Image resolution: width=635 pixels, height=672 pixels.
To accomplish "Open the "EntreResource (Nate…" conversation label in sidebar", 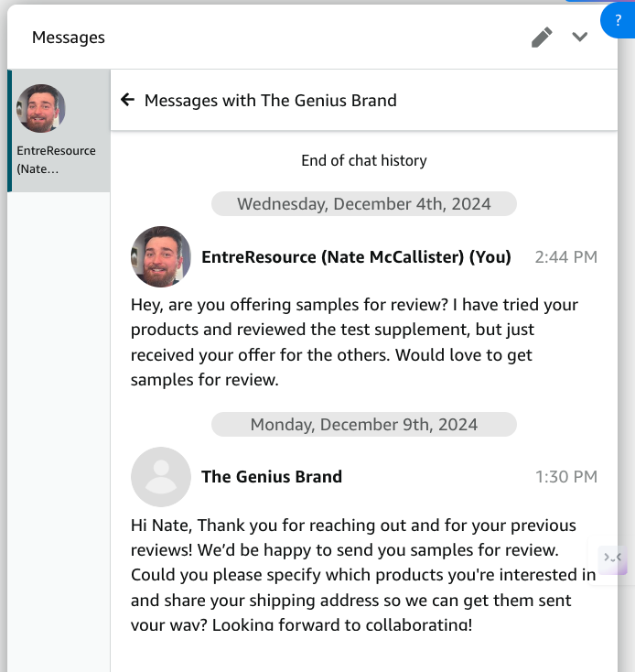I will (56, 159).
